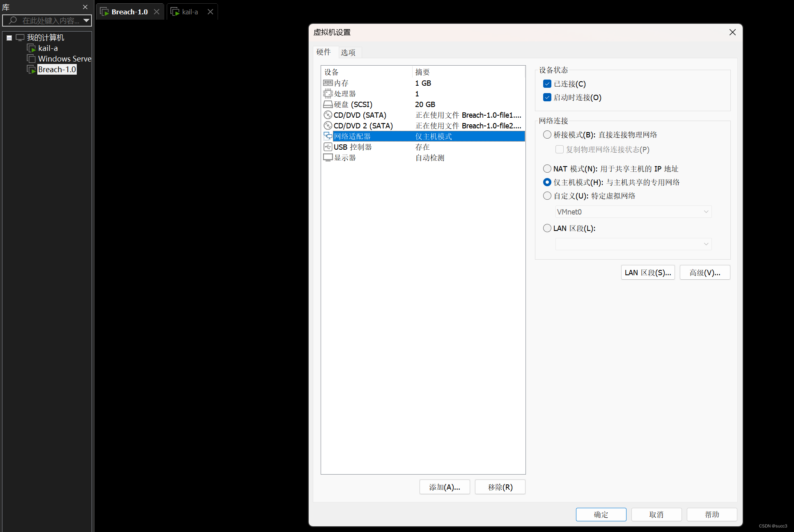Close the Breach-1.0 tab
Image resolution: width=794 pixels, height=532 pixels.
pos(156,12)
